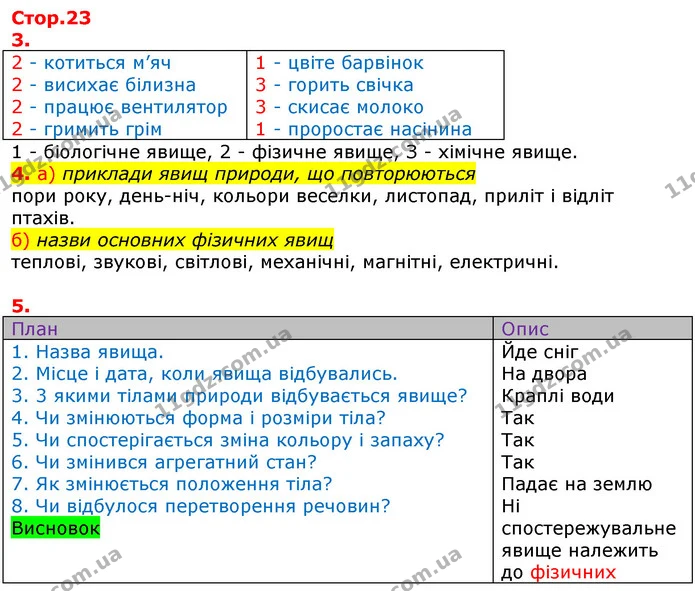Click the description cell 'На двора'
The height and width of the screenshot is (591, 695).
pos(544,374)
